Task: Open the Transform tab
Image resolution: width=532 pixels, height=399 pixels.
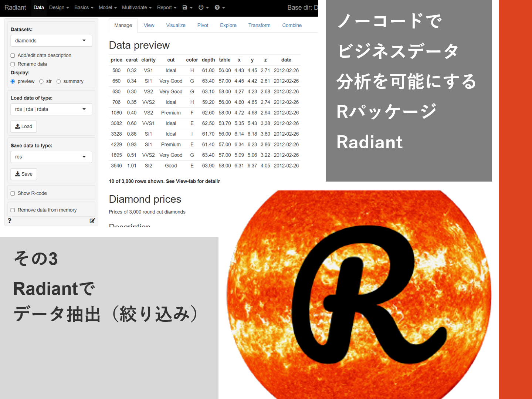Action: 259,25
